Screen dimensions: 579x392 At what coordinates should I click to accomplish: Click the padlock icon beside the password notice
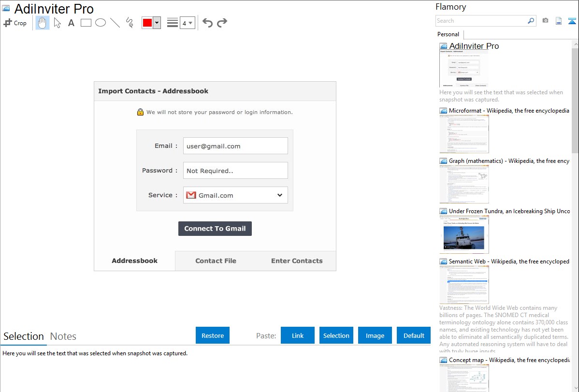140,112
